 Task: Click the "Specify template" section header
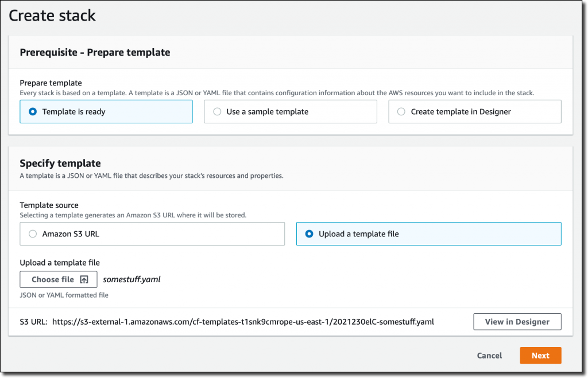60,163
